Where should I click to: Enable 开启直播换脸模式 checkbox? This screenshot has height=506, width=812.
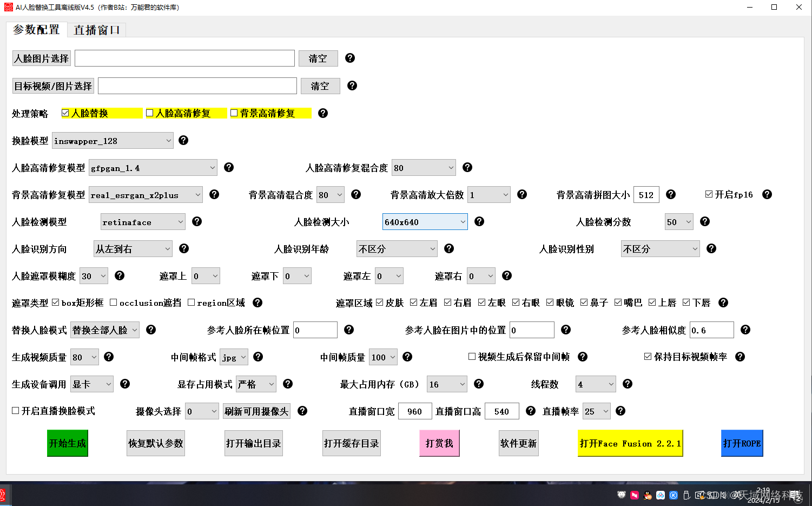[16, 411]
